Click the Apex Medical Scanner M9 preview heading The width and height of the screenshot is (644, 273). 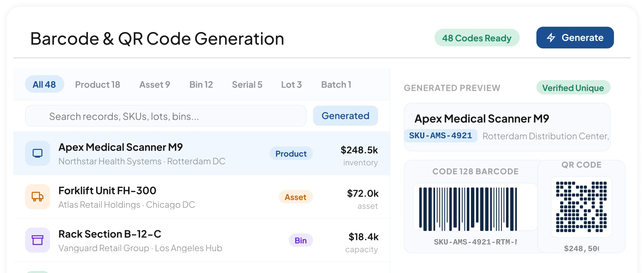[x=482, y=118]
